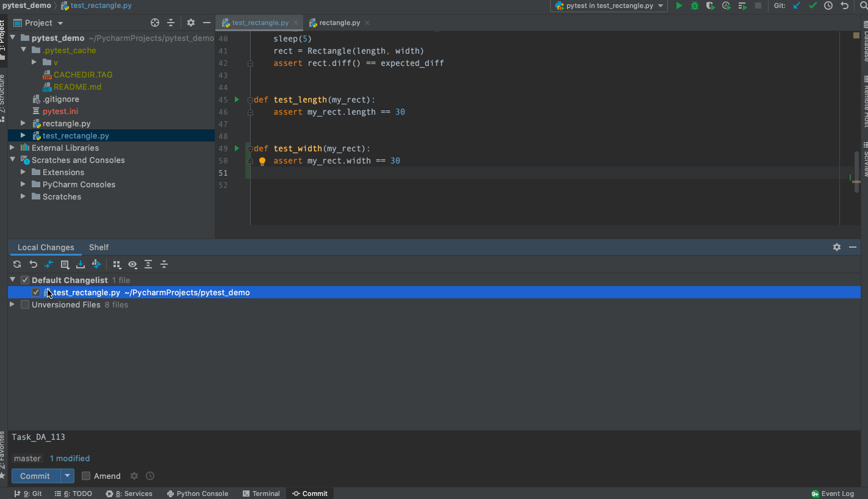Expand External Libraries node
This screenshot has width=868, height=499.
pos(12,148)
